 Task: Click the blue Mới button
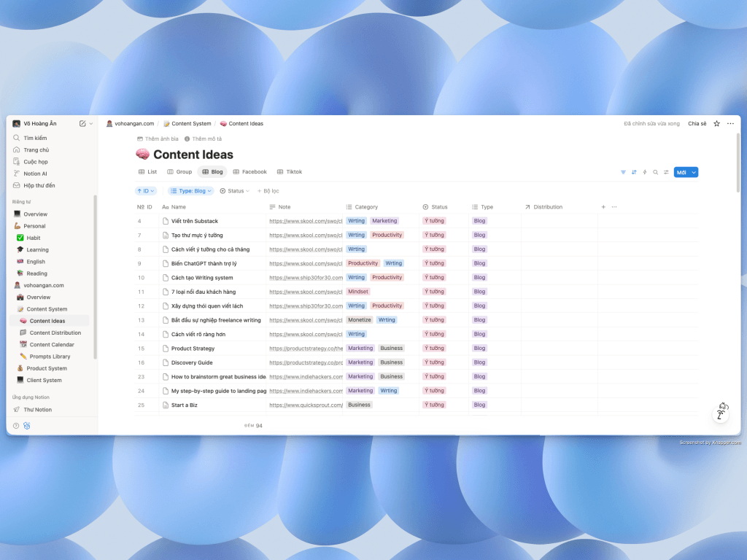[x=682, y=172]
